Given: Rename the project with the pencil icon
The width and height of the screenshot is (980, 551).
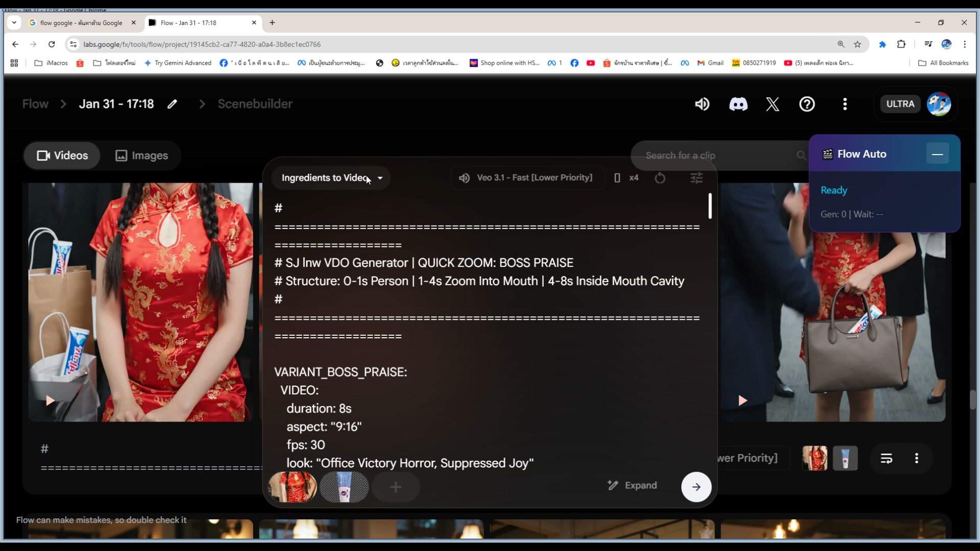Looking at the screenshot, I should (173, 104).
